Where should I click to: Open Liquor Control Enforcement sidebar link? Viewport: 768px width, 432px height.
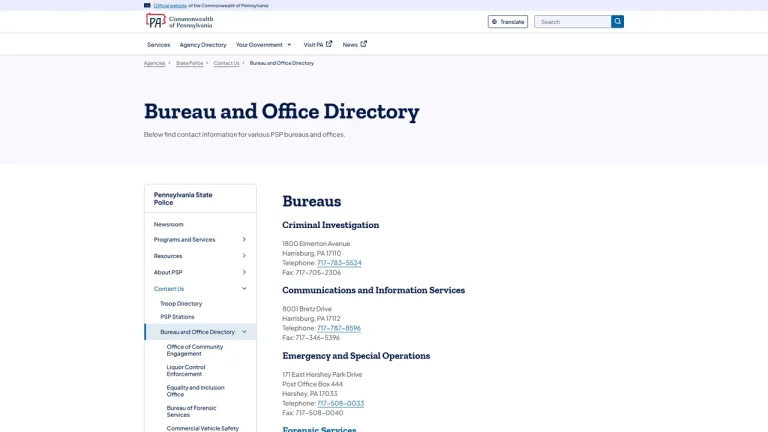pyautogui.click(x=186, y=370)
